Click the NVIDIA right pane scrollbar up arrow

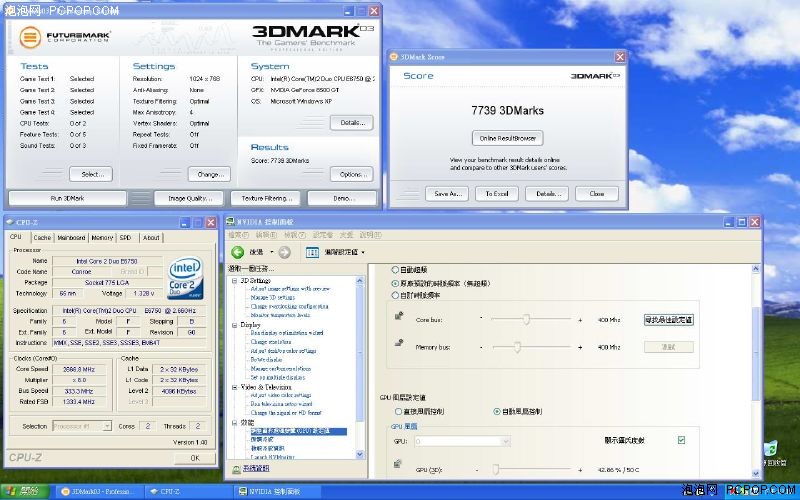[756, 269]
